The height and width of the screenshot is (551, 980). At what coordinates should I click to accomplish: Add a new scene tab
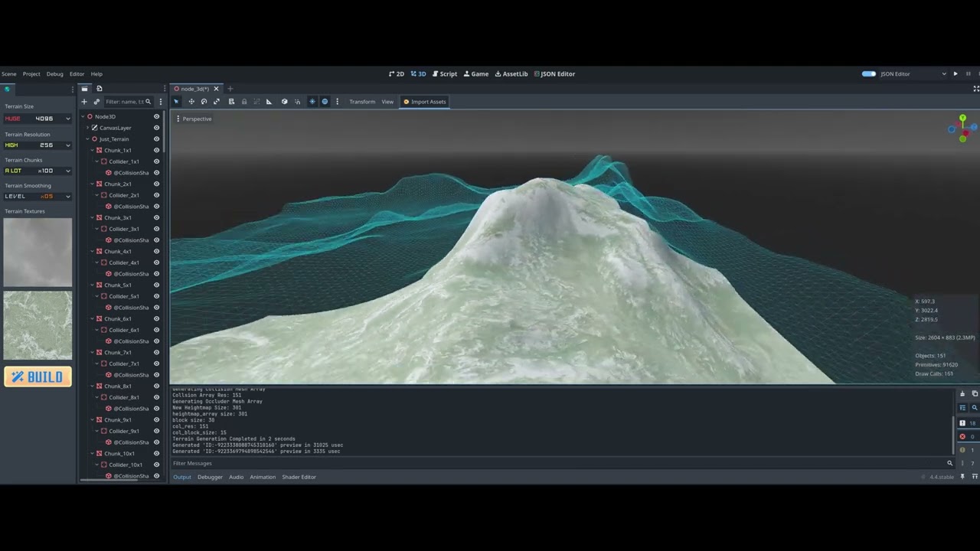(x=230, y=89)
